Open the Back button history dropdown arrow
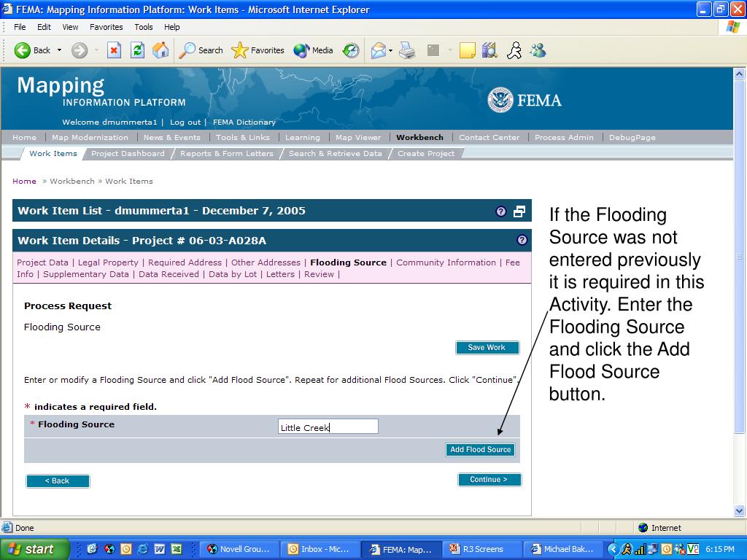The width and height of the screenshot is (747, 560). coord(59,50)
